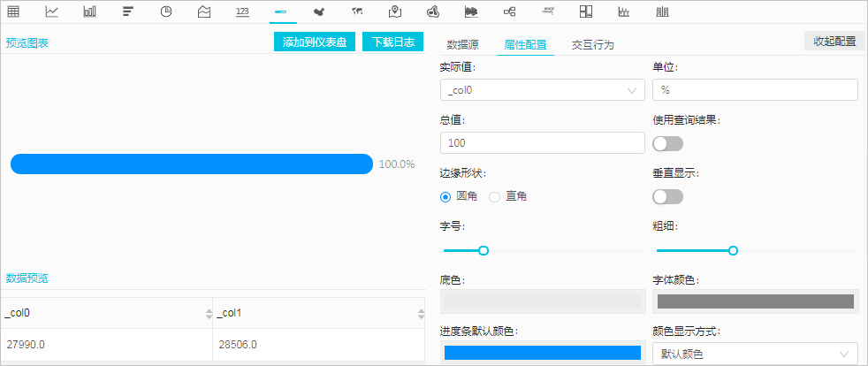This screenshot has width=868, height=366.
Task: Sort the _col1 column
Action: 422,314
